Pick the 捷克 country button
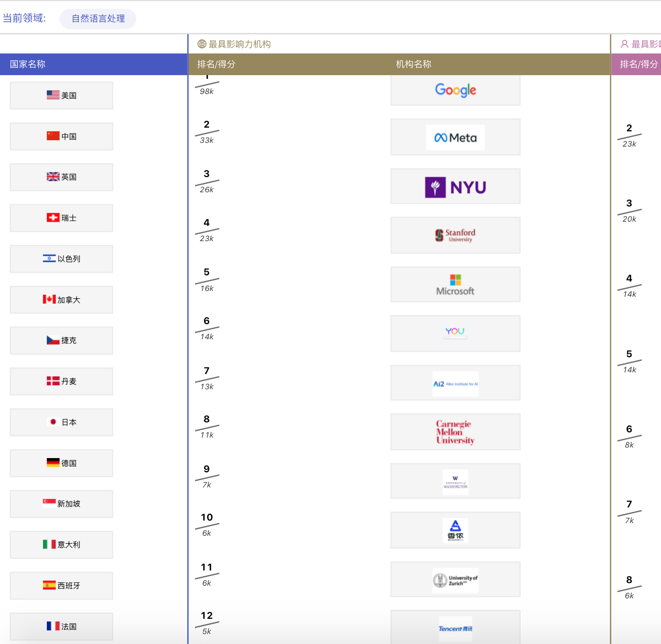Image resolution: width=661 pixels, height=644 pixels. pos(61,340)
